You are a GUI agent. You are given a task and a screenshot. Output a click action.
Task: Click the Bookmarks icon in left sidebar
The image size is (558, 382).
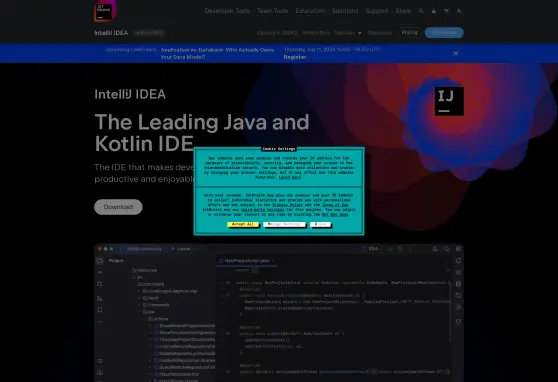click(x=100, y=310)
